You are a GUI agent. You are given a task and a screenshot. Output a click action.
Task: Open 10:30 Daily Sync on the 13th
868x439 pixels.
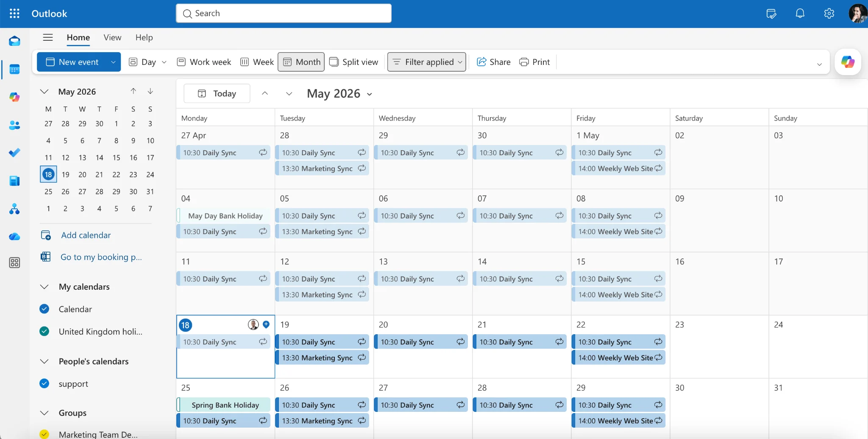click(x=421, y=279)
